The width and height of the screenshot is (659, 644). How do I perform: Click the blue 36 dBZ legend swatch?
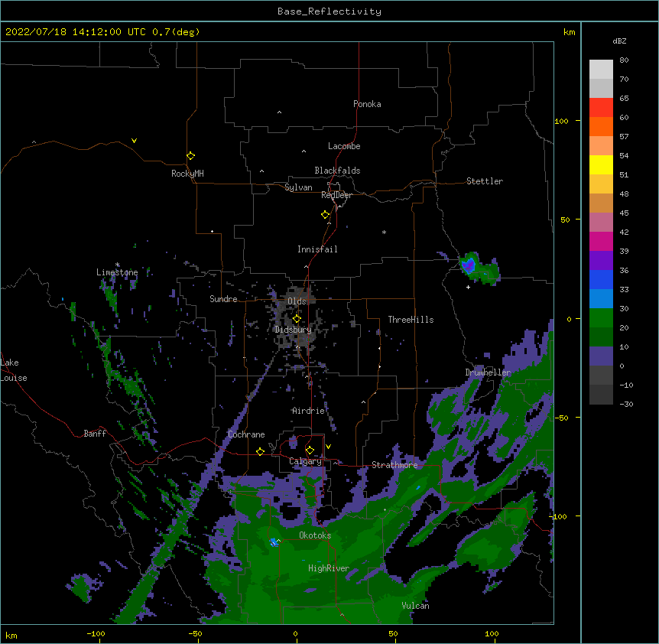pyautogui.click(x=601, y=279)
